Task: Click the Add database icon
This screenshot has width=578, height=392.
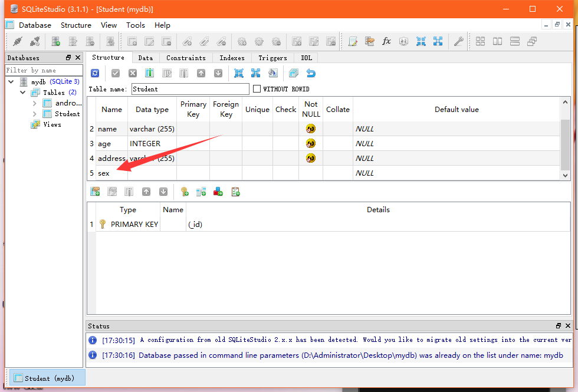Action: [x=55, y=41]
